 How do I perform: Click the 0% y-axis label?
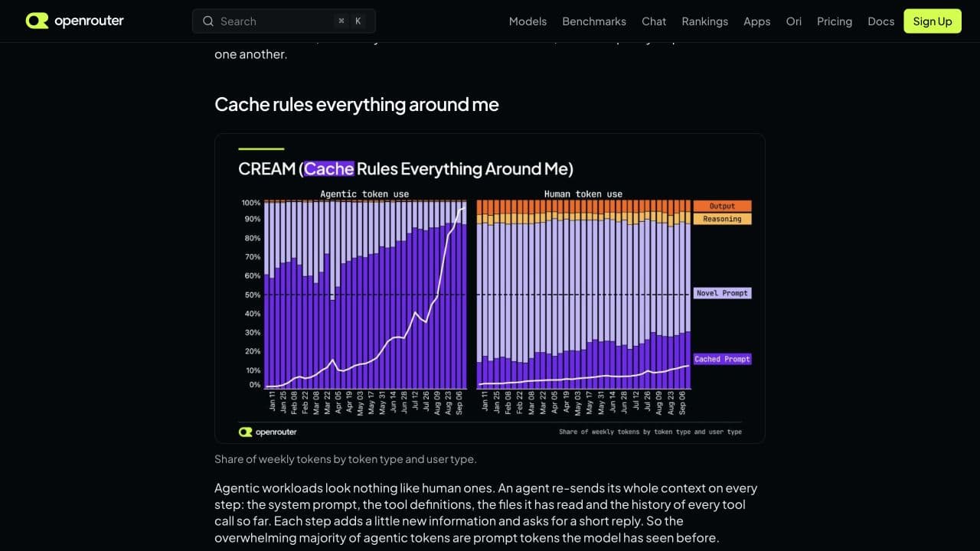[x=255, y=385]
